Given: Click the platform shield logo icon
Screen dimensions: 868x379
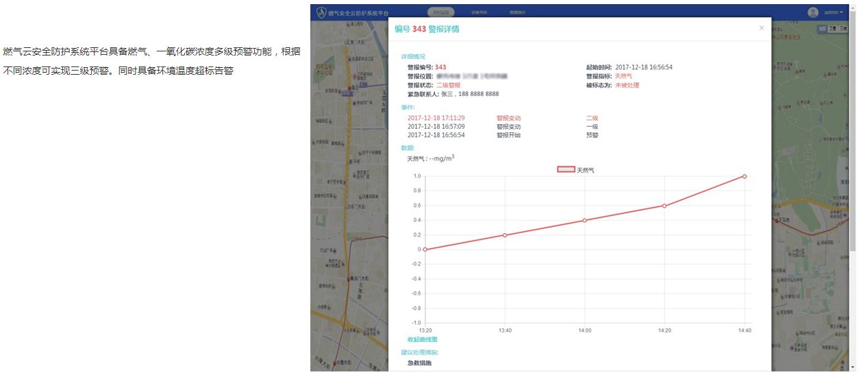Looking at the screenshot, I should click(321, 12).
